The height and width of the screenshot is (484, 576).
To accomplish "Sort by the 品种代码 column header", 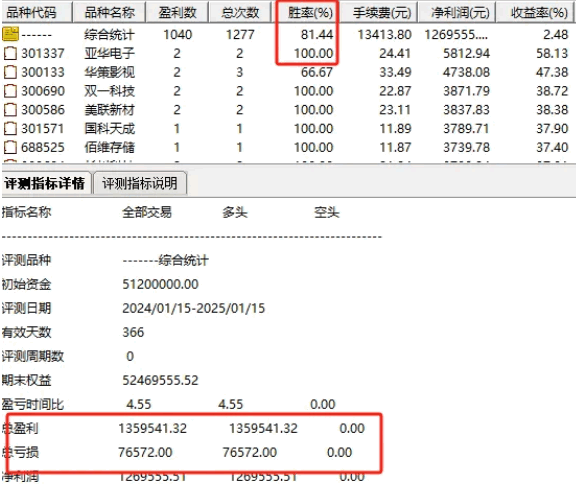I will point(36,12).
